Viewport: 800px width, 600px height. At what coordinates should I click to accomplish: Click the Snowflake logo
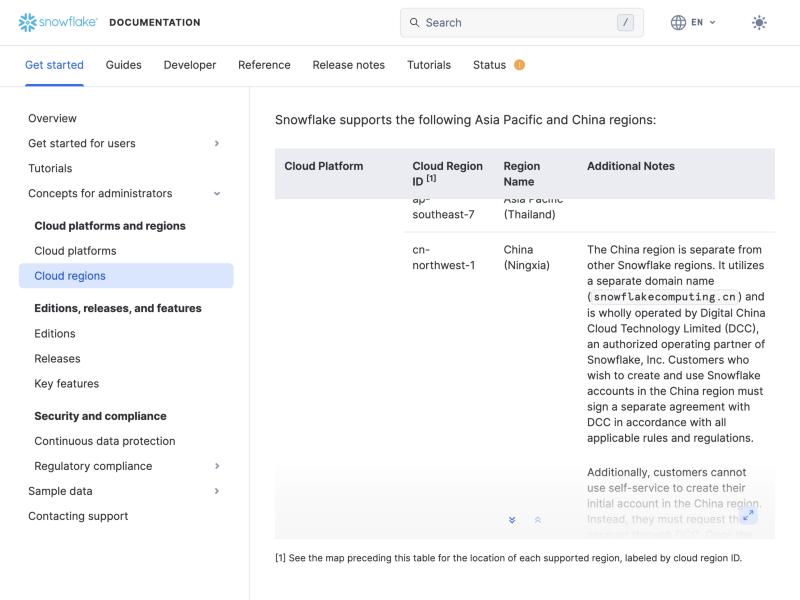[x=58, y=22]
